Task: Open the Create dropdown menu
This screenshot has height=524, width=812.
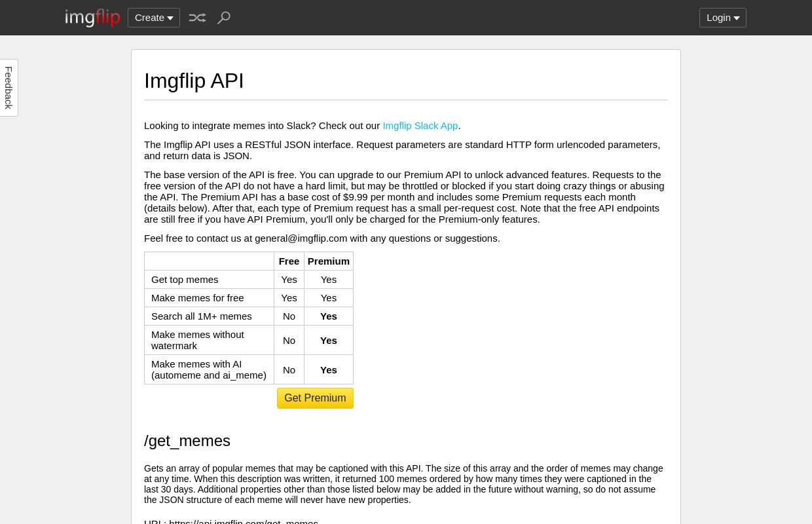Action: pyautogui.click(x=154, y=18)
